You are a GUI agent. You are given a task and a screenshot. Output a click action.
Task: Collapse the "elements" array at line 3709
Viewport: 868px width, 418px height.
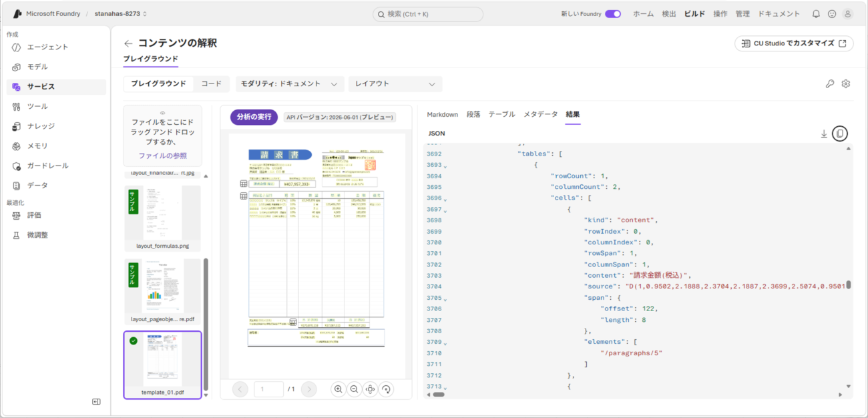(x=445, y=343)
